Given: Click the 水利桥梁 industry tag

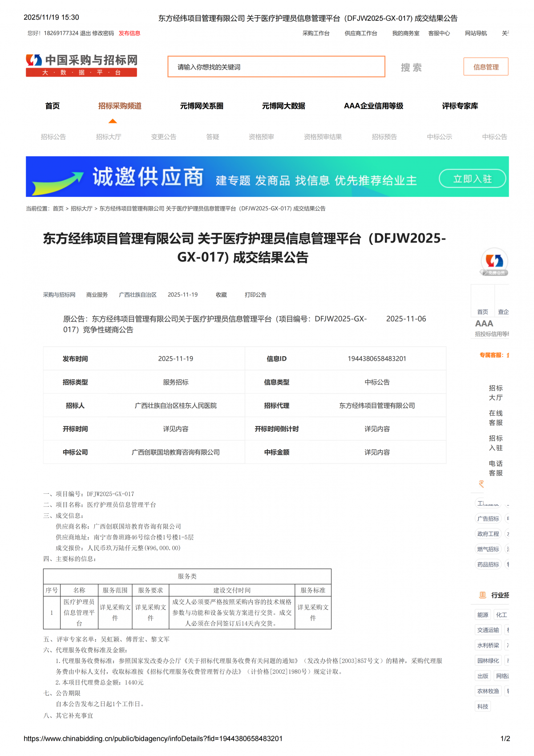Looking at the screenshot, I should (488, 645).
